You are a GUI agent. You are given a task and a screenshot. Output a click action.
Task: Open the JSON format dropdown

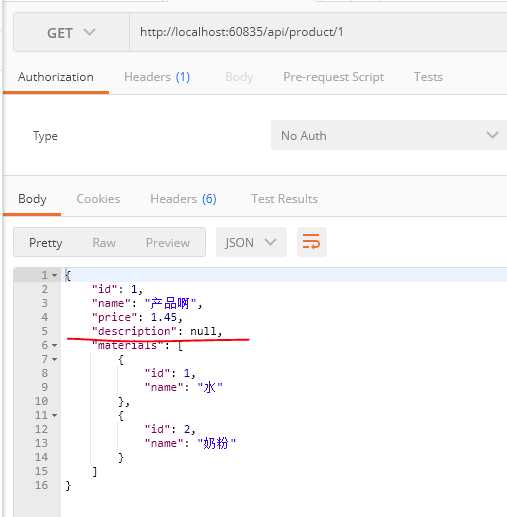click(x=251, y=242)
